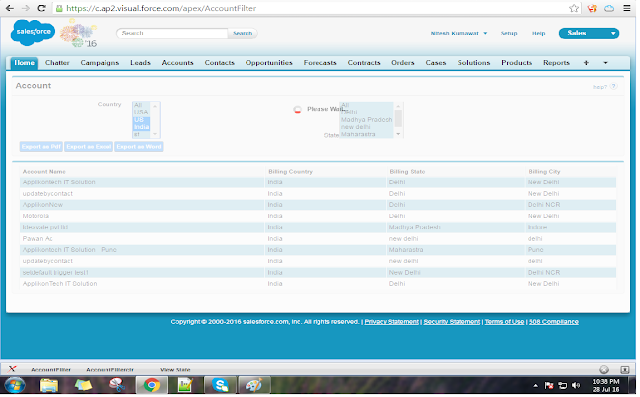Click the cloud extension icon
The width and height of the screenshot is (640, 397).
coord(609,8)
